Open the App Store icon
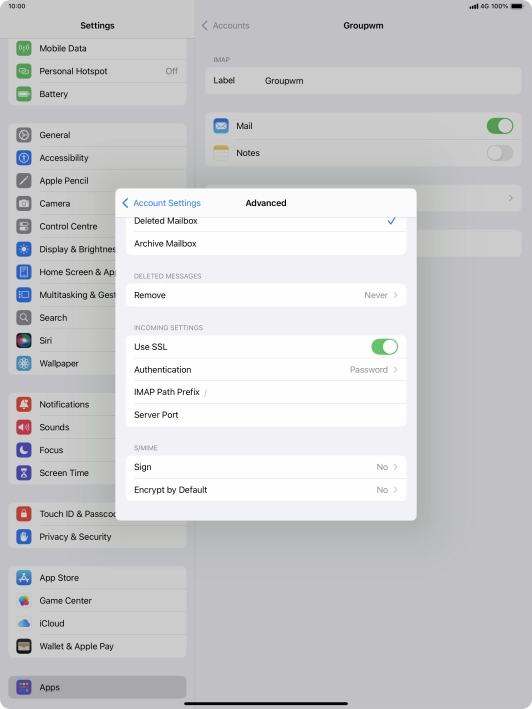Image resolution: width=532 pixels, height=709 pixels. [x=24, y=577]
